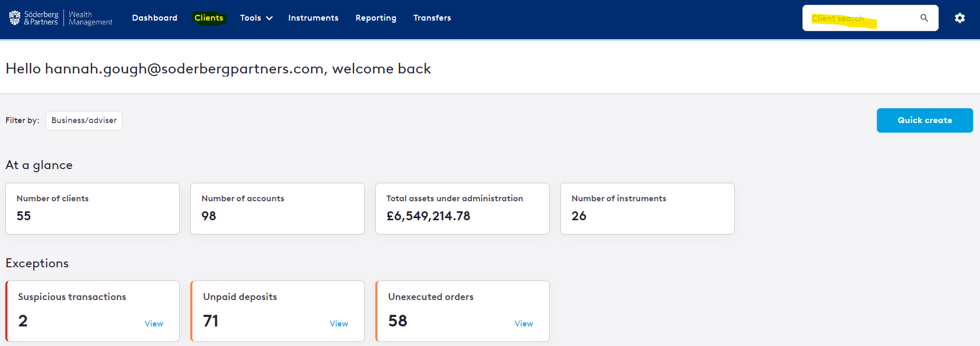
Task: Click Total assets under administration card
Action: 463,209
